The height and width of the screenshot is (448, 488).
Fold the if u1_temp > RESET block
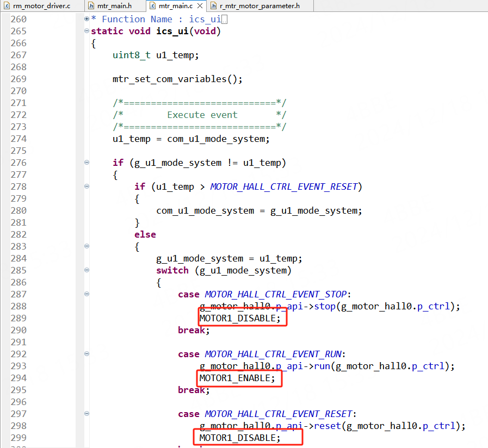click(87, 186)
